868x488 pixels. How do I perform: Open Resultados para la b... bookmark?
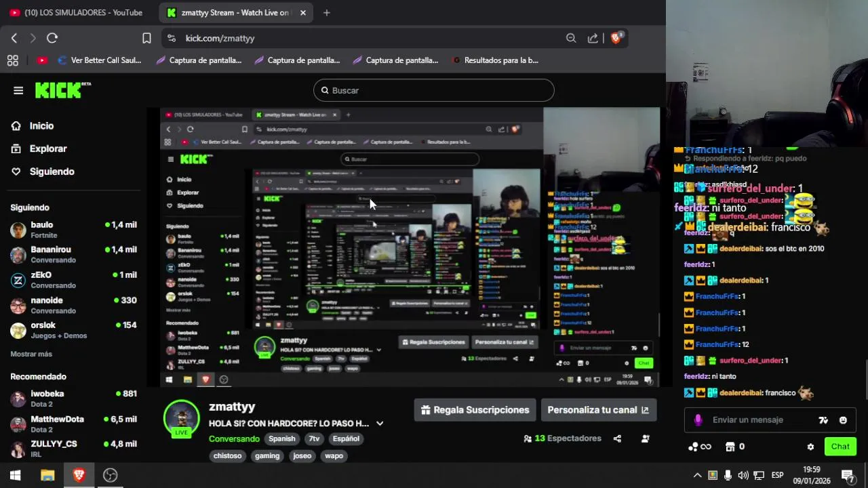click(x=494, y=60)
